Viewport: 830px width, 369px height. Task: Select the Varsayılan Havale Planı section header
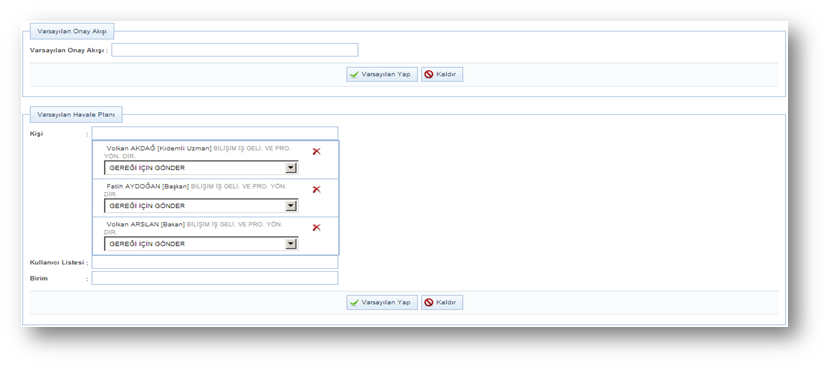(x=76, y=114)
